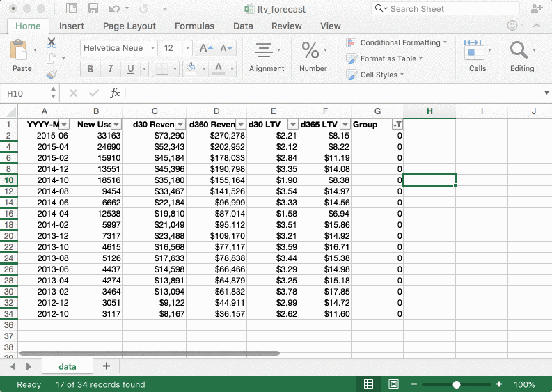
Task: Click the zoom in plus icon
Action: [x=499, y=384]
